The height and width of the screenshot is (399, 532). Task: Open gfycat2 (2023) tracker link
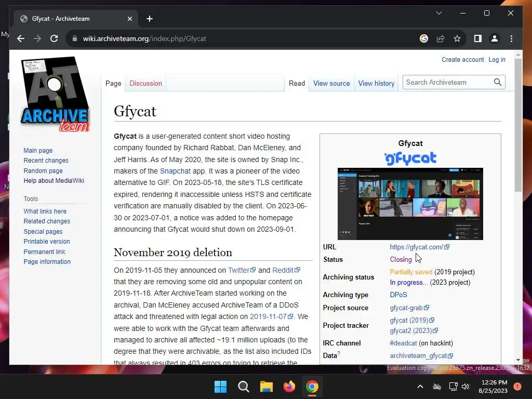click(414, 330)
